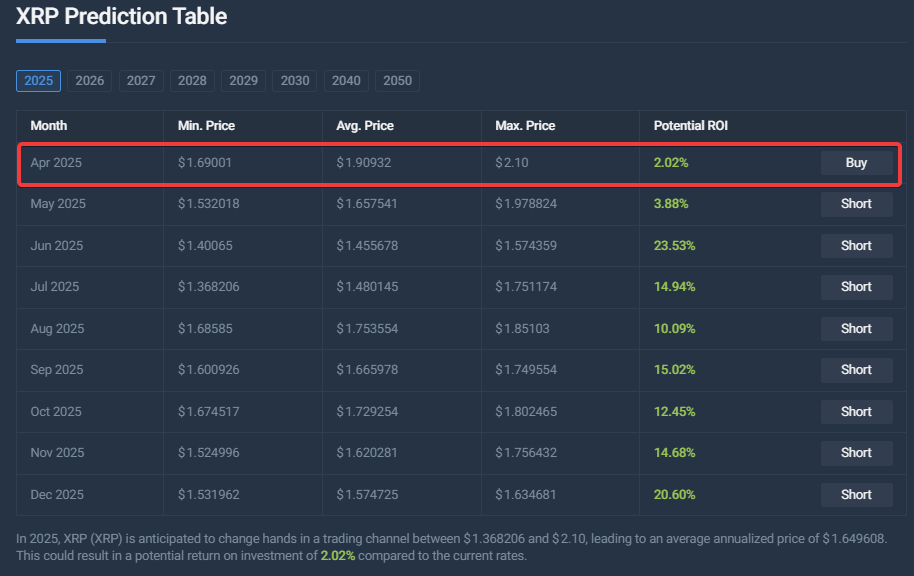Switch to the 2026 prediction tab
Viewport: 914px width, 576px height.
89,81
